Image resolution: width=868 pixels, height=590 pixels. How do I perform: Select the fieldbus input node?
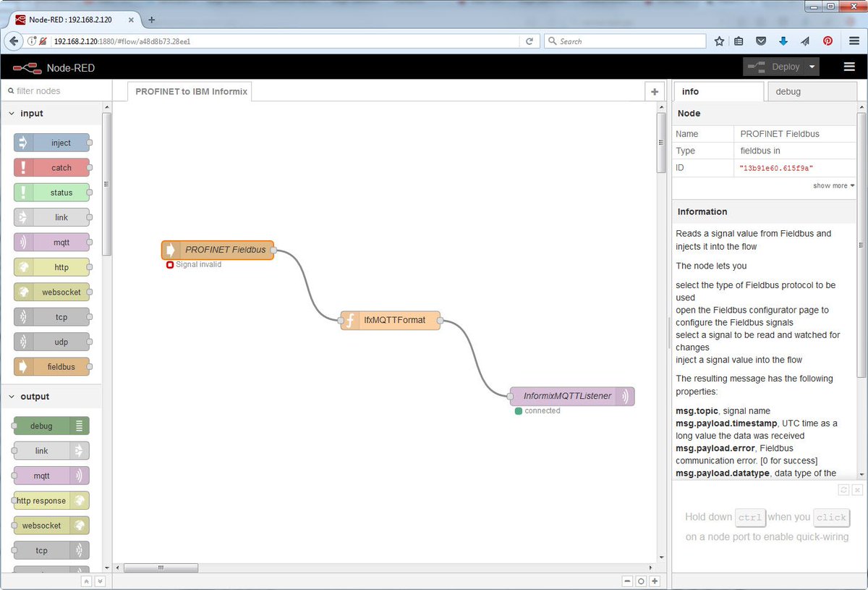coord(52,367)
